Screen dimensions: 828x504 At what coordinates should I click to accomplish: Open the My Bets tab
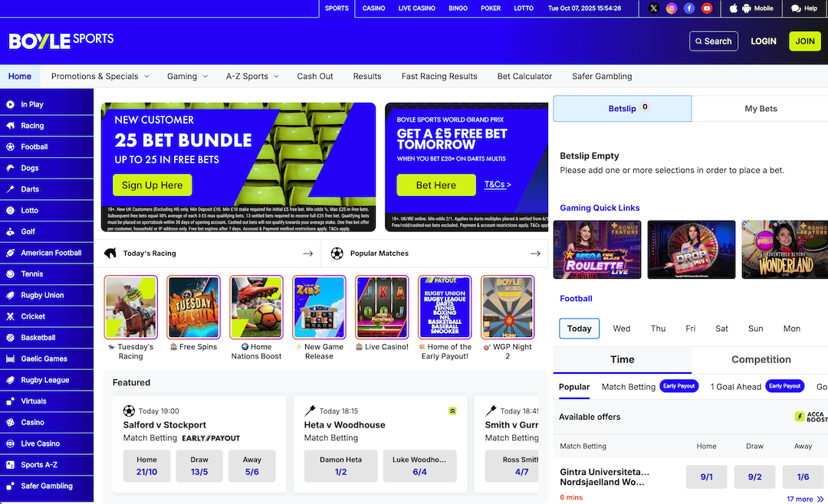click(x=761, y=109)
